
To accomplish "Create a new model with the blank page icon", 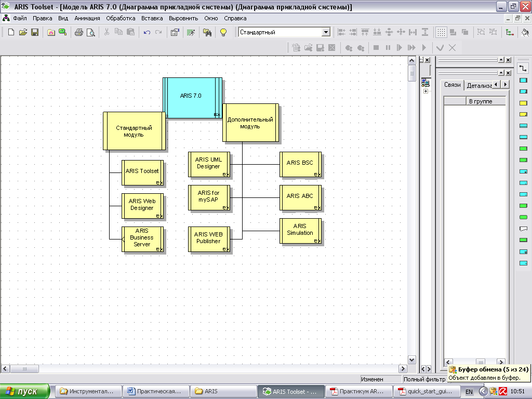I will (x=11, y=32).
